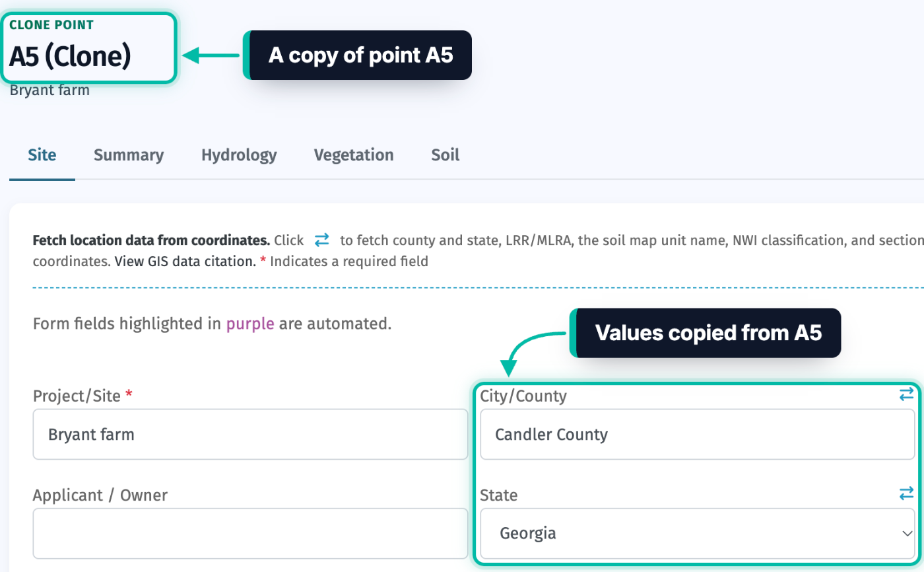This screenshot has width=924, height=572.
Task: Click the Project/Site input field
Action: pos(251,434)
